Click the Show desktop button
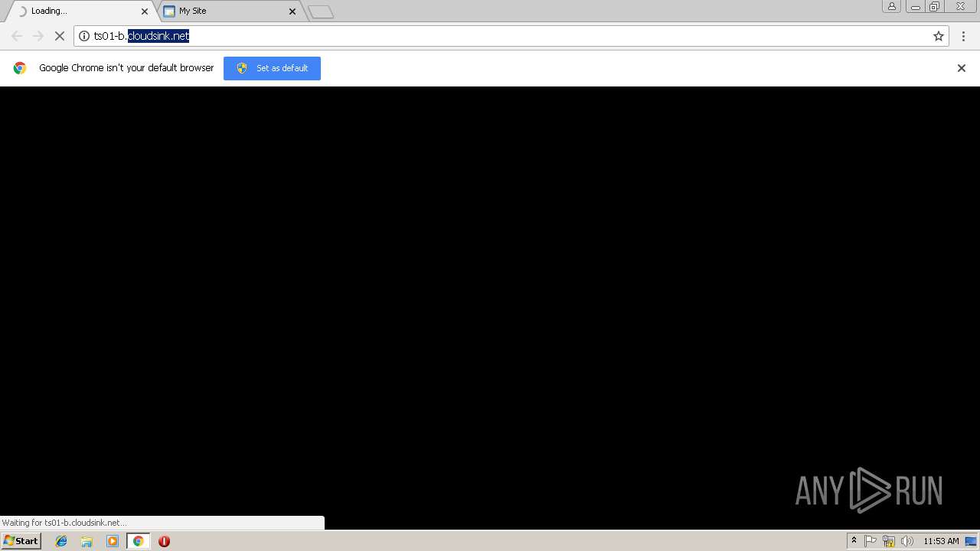980x551 pixels. (972, 541)
